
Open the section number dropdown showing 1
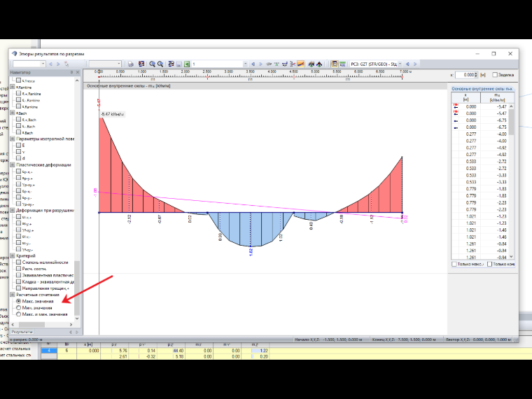[245, 64]
